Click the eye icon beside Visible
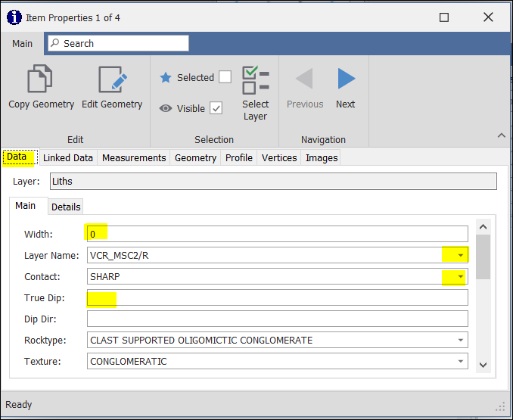This screenshot has width=513, height=420. 166,108
